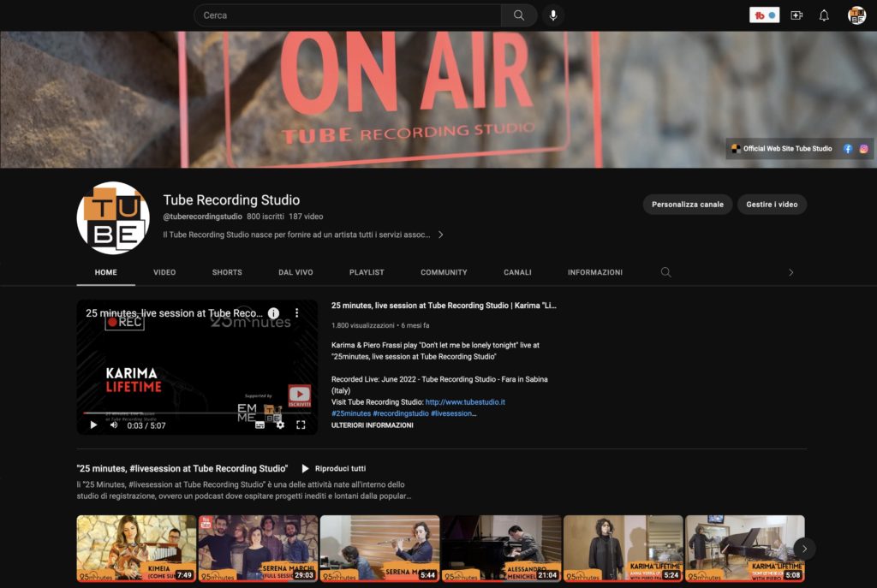877x588 pixels.
Task: Open the create video icon
Action: [796, 15]
